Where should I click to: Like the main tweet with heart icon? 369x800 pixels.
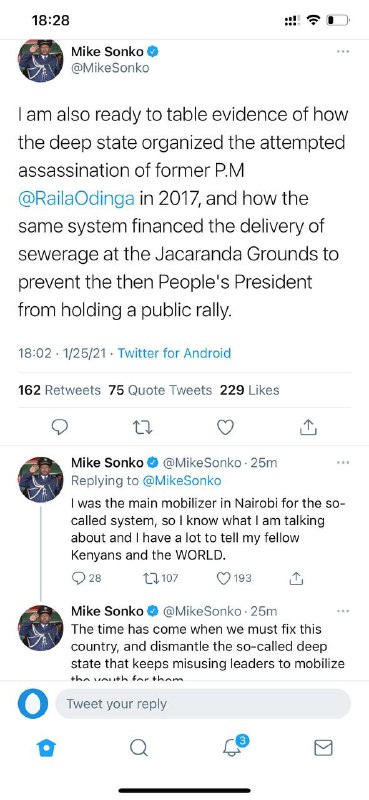[x=225, y=427]
